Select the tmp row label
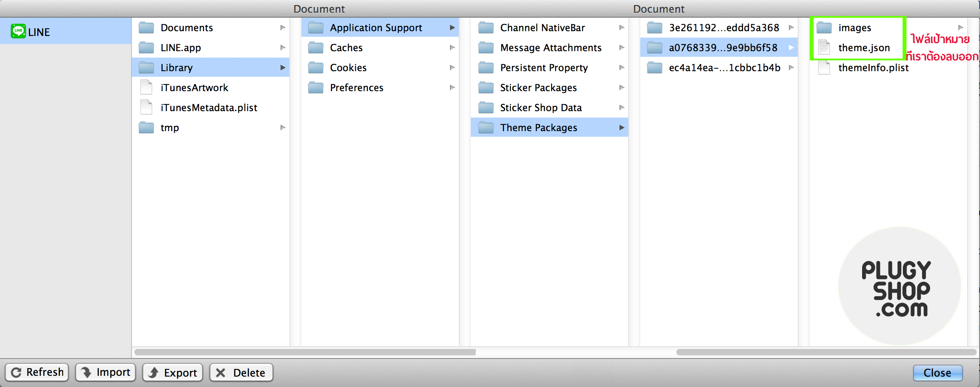This screenshot has height=387, width=980. pos(170,128)
